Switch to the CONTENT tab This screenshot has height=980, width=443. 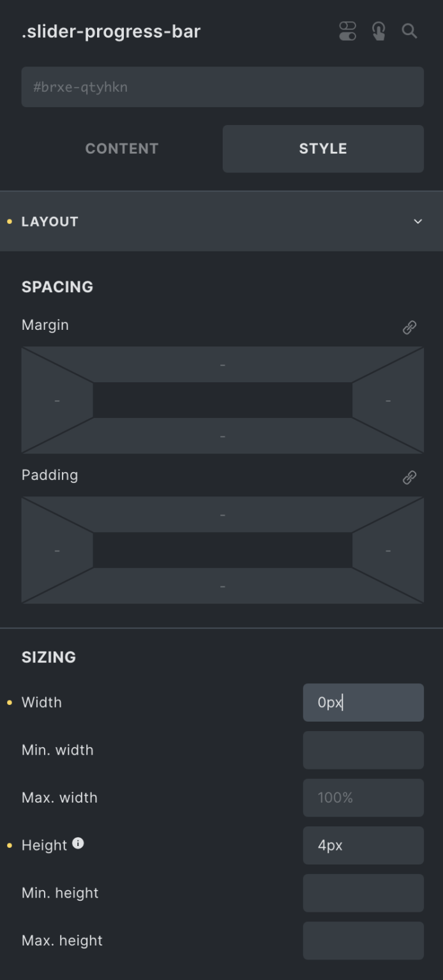coord(121,148)
